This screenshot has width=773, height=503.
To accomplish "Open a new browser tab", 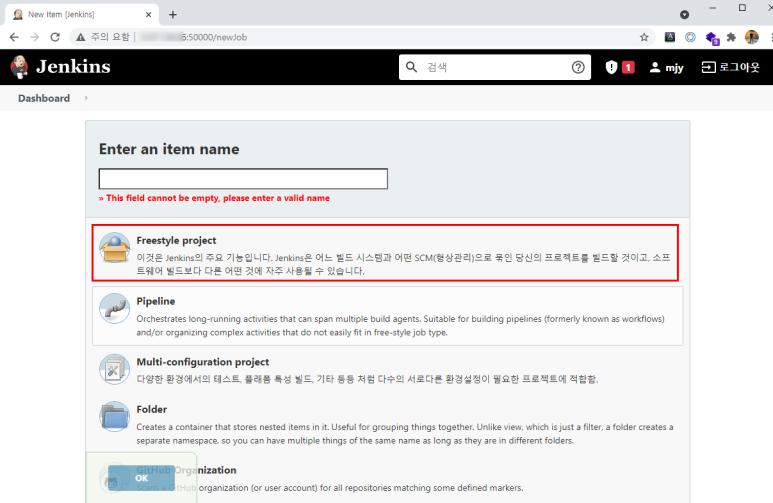I will pos(173,15).
